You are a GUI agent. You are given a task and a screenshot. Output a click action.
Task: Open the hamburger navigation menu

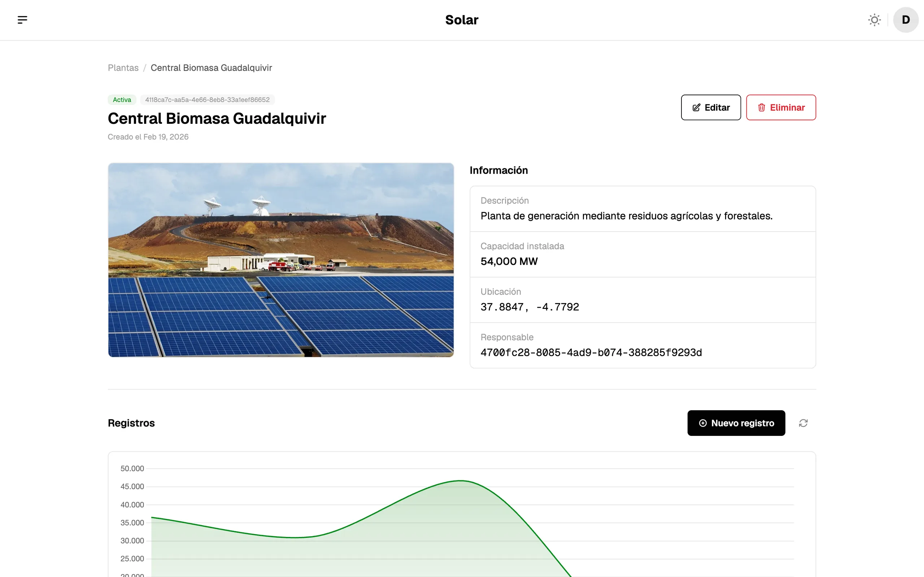[x=22, y=20]
